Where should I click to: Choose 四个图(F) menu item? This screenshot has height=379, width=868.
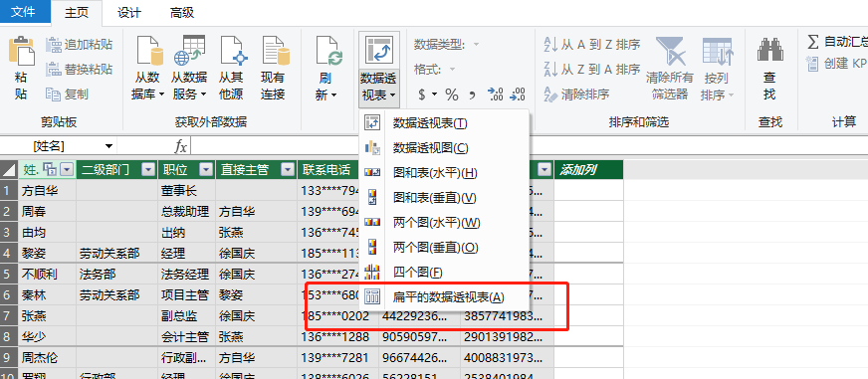click(x=445, y=273)
